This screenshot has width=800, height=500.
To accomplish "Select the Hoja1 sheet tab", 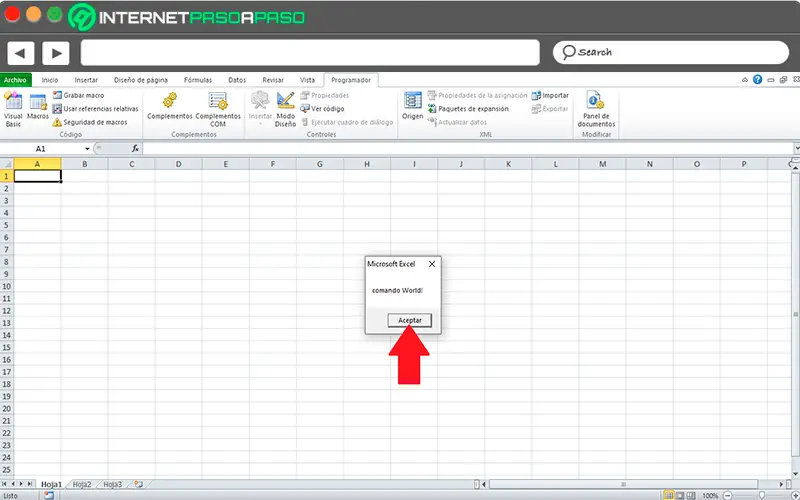I will coord(51,484).
